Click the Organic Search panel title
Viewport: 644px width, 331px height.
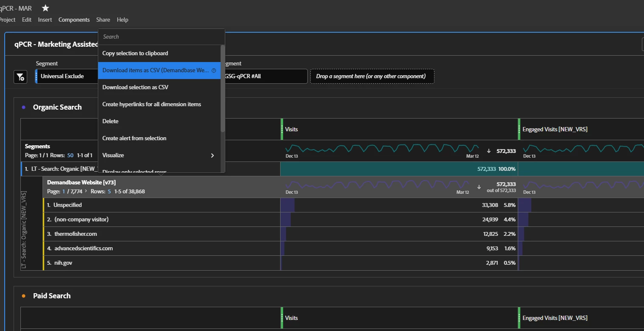point(57,107)
